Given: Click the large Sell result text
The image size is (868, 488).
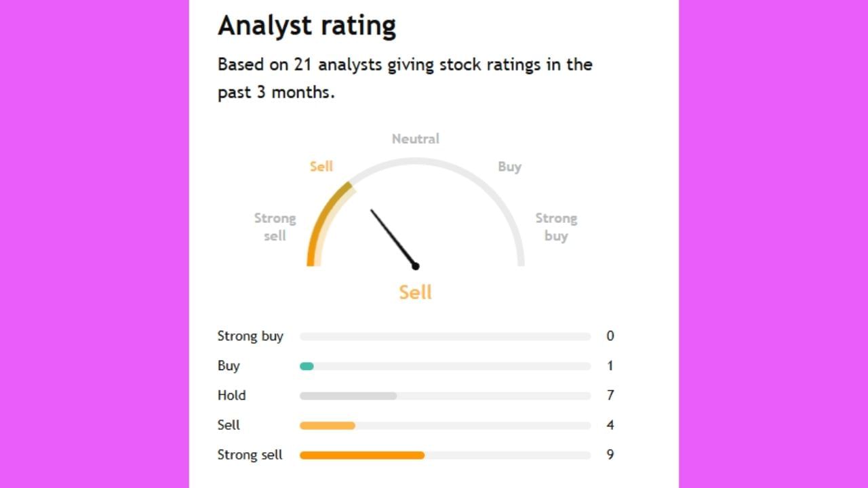Looking at the screenshot, I should (x=415, y=292).
